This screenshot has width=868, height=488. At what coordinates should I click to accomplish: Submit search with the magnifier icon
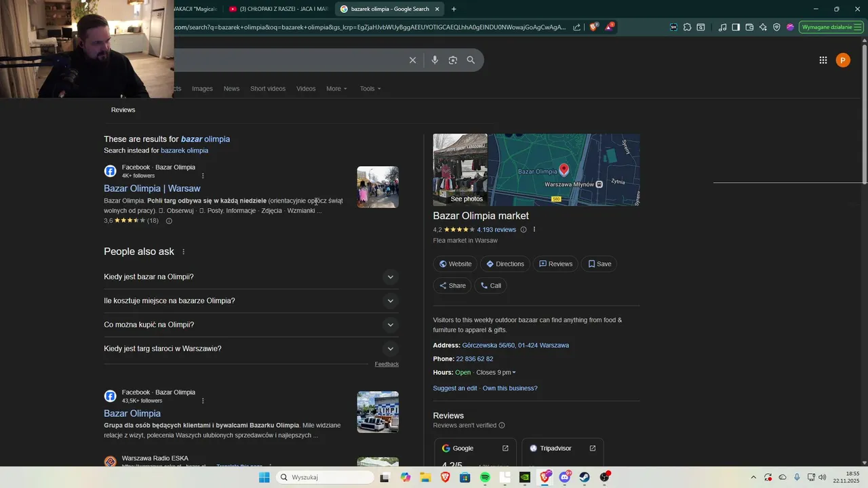coord(471,60)
